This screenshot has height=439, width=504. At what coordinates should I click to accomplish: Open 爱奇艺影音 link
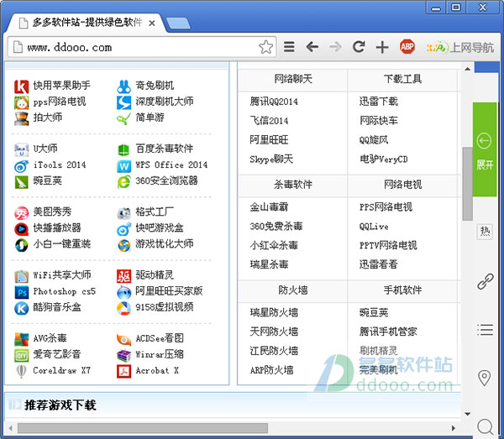click(57, 354)
